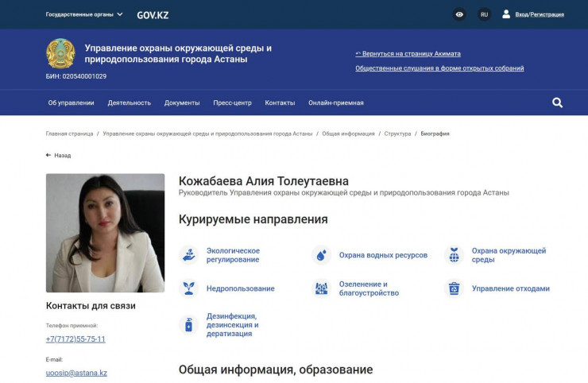Screen dimensions: 588x383
Task: Click the Недропользование plant icon
Action: 188,288
